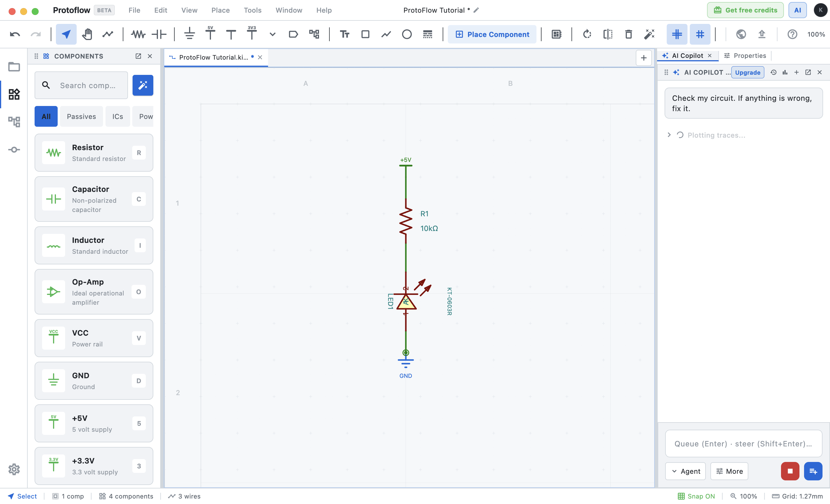Select the Op-Amp component card
This screenshot has width=830, height=504.
coord(94,292)
